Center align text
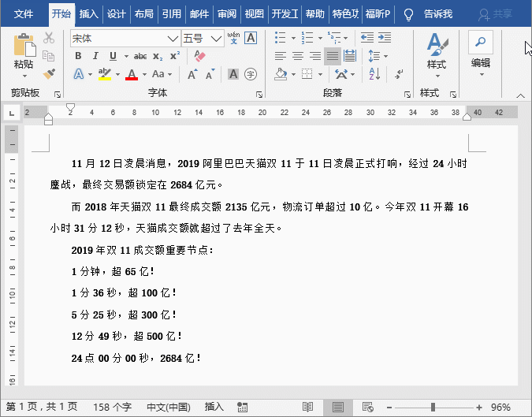 [298, 56]
